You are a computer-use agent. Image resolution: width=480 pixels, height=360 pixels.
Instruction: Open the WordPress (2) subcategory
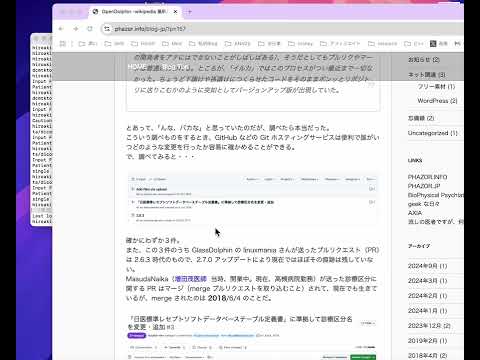(x=437, y=101)
